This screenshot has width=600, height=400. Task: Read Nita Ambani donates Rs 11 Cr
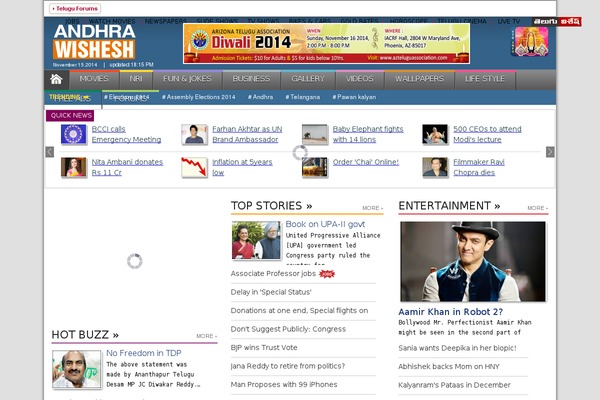[127, 167]
